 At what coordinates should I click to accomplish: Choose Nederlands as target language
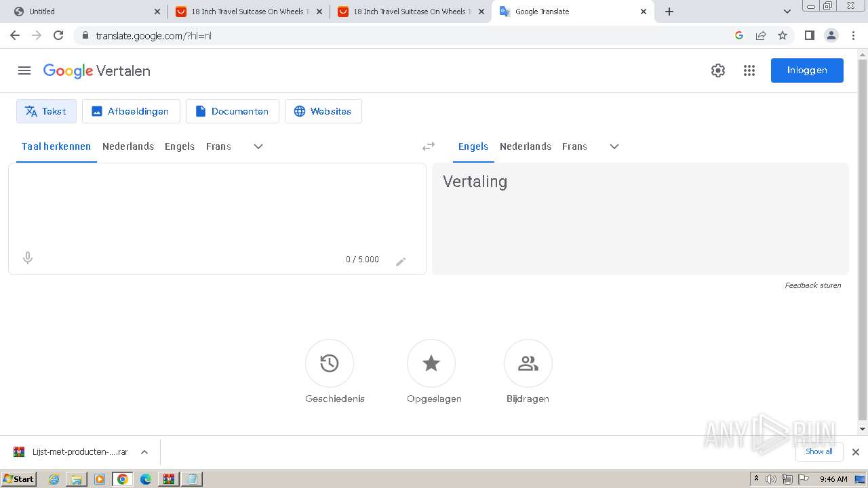pos(526,146)
